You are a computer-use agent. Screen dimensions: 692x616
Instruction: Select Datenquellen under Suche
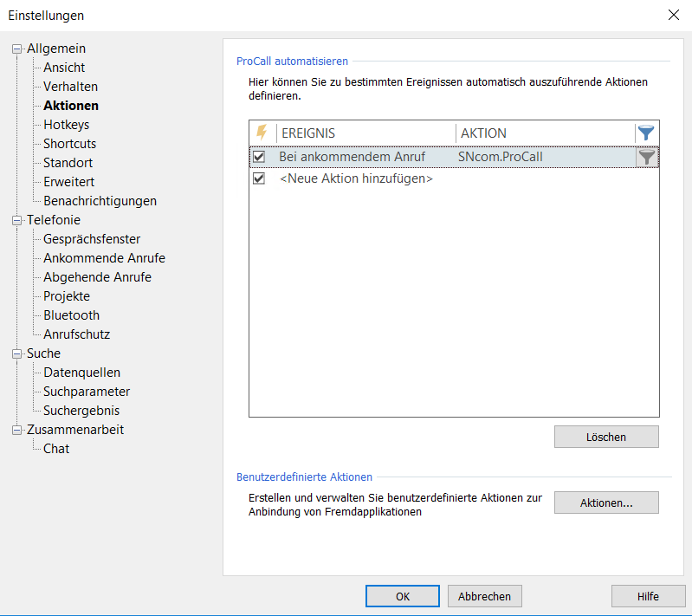click(x=81, y=373)
